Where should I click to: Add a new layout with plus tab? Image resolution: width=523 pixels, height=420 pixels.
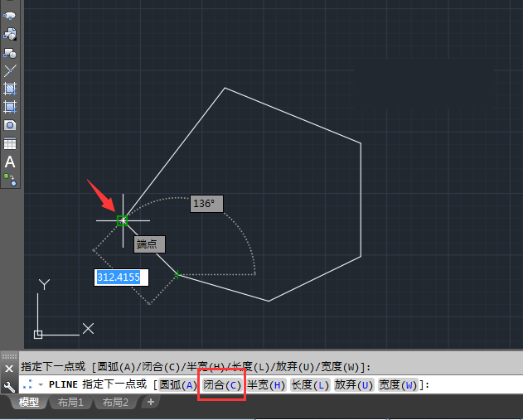(x=151, y=402)
